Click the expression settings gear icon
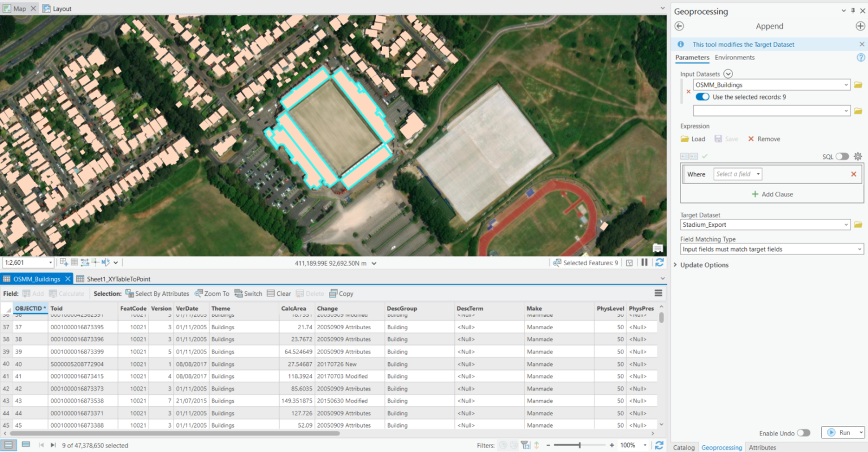This screenshot has height=452, width=868. [x=858, y=157]
